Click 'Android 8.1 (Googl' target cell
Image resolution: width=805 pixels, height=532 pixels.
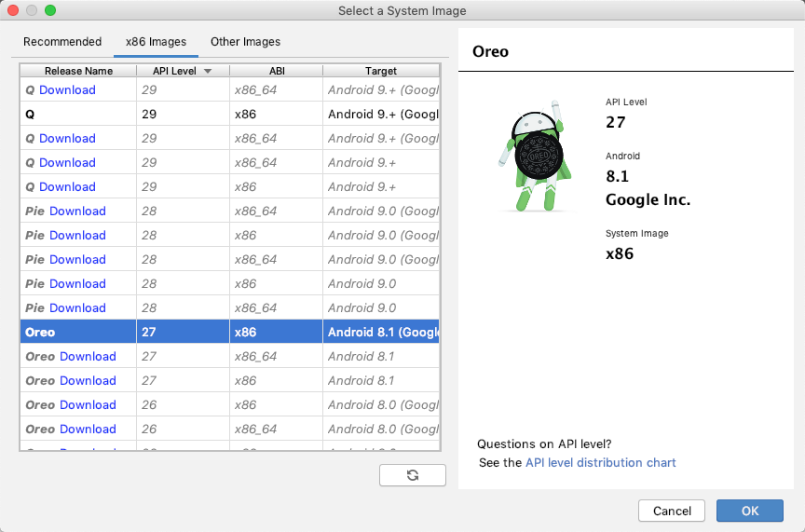[x=381, y=332]
